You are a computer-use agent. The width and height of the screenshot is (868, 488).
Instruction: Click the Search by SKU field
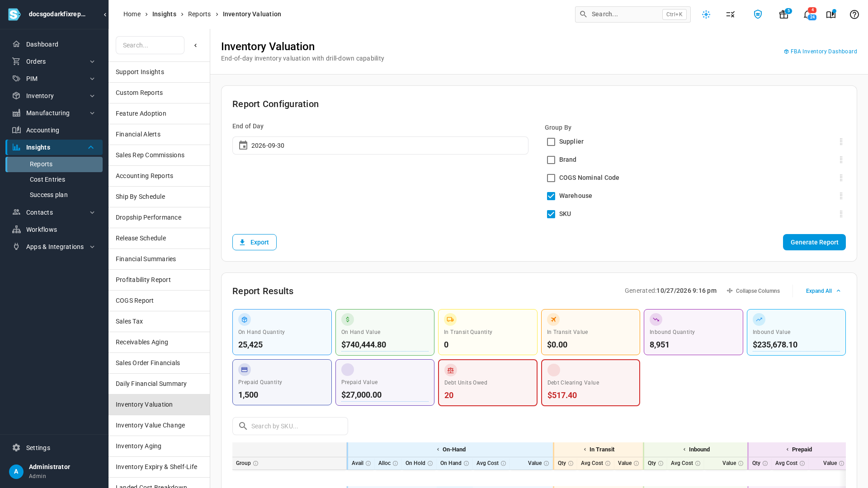290,426
